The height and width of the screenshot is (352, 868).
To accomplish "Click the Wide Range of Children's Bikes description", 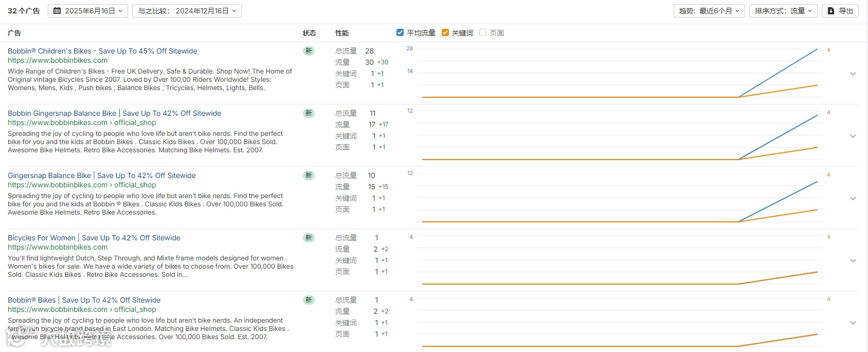I will [x=150, y=80].
